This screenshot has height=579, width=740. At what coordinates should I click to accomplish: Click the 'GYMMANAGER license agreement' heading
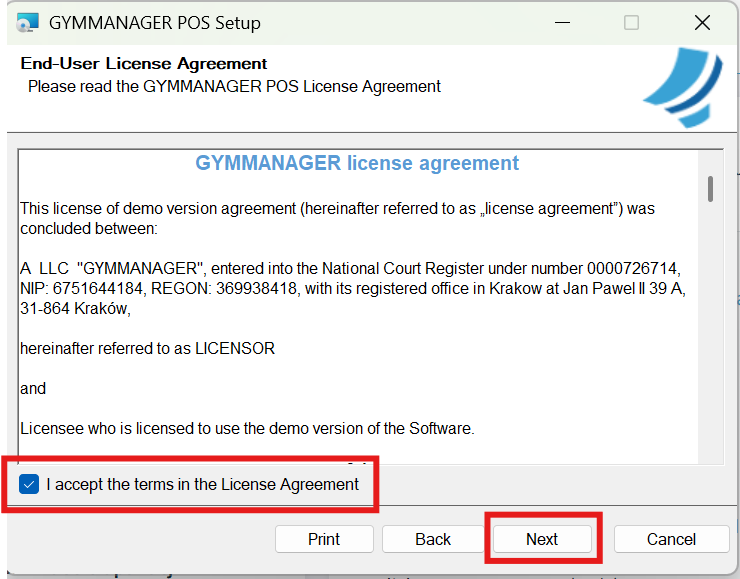pos(357,163)
